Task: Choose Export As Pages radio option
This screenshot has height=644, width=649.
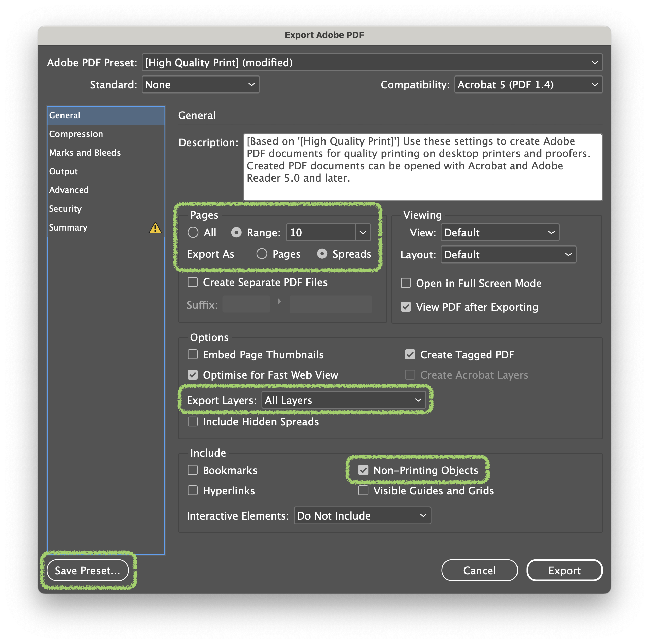Action: [262, 254]
